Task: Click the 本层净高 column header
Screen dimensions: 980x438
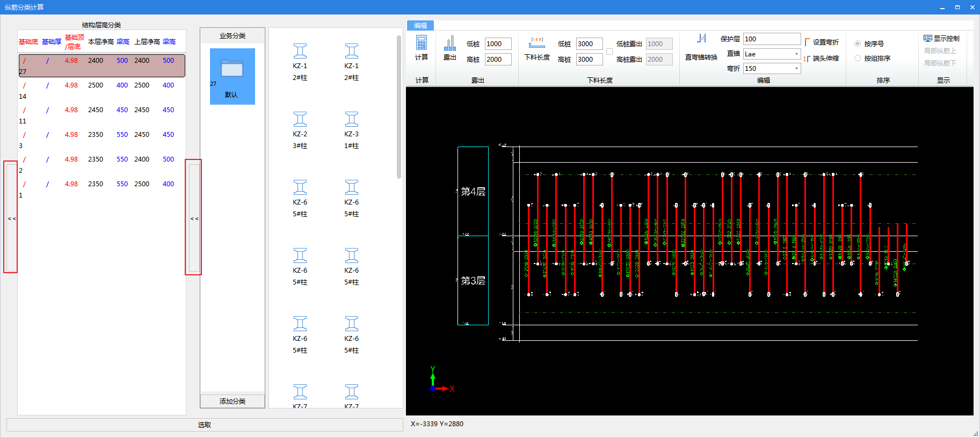Action: (x=101, y=42)
